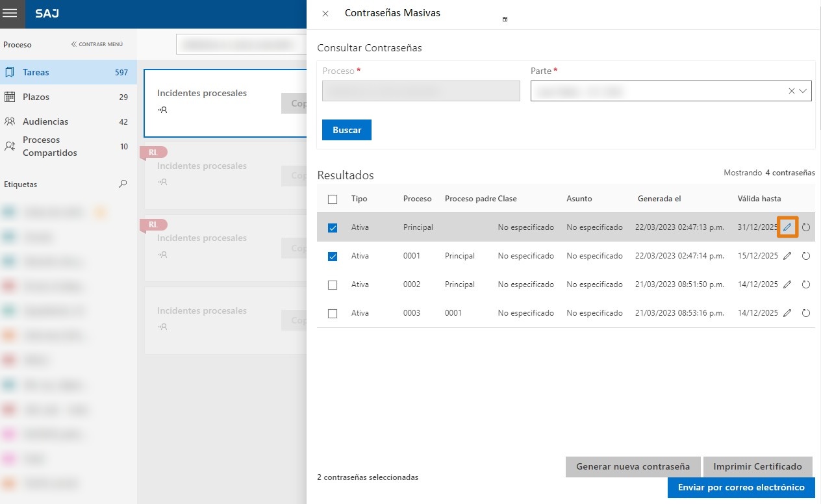Click the Plazos calendar icon

(10, 97)
